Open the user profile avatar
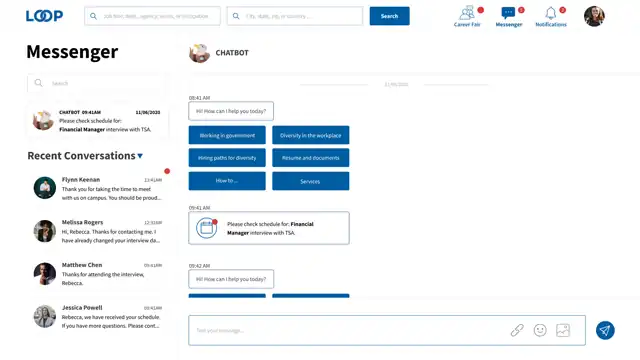The image size is (640, 360). (x=594, y=16)
